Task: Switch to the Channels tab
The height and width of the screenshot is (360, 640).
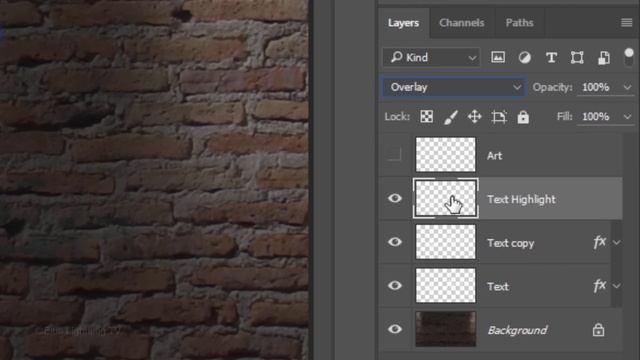Action: tap(462, 23)
